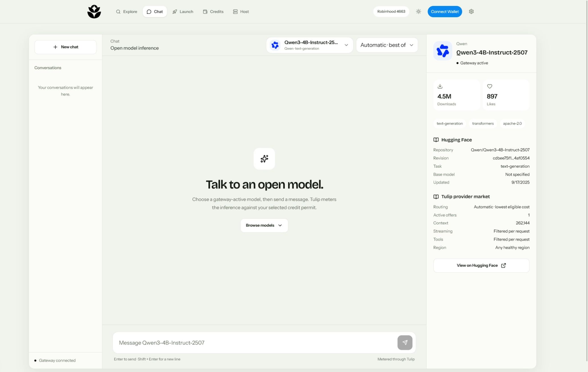Click the Qwen logo in model selector
588x372 pixels.
tap(275, 45)
